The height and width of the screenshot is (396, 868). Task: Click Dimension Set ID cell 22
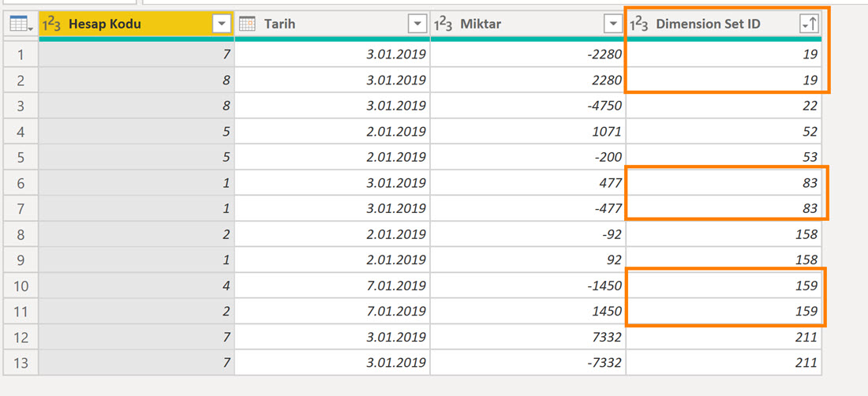[724, 106]
